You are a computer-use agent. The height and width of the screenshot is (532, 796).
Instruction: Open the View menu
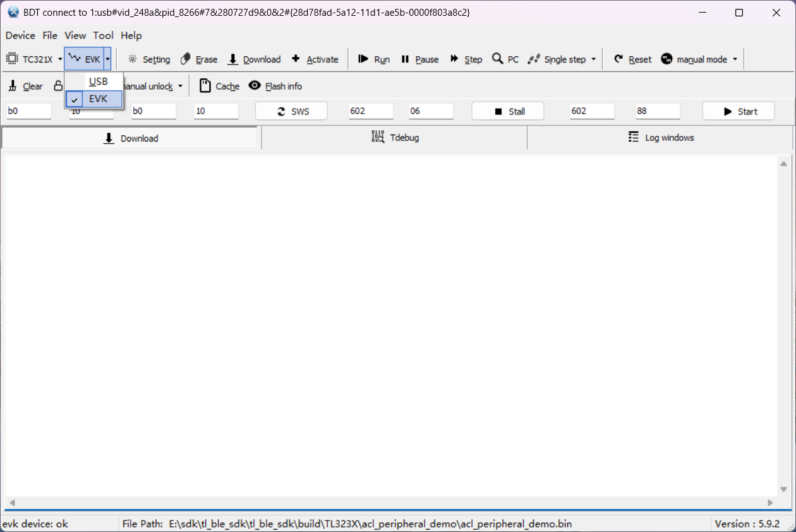coord(75,35)
